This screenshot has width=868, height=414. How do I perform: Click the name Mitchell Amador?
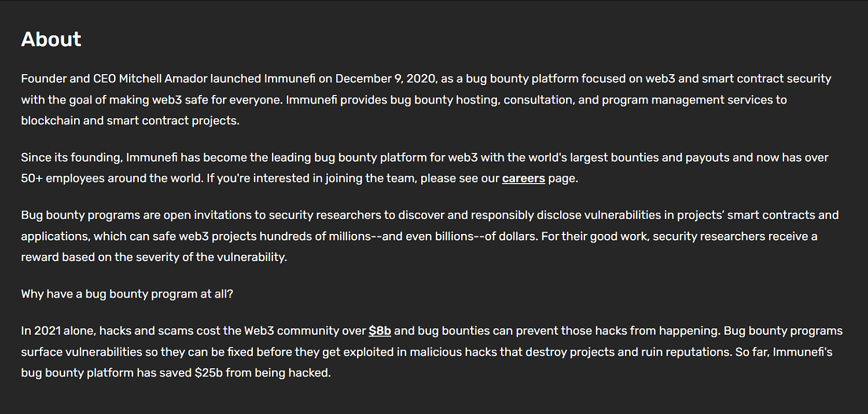[x=163, y=78]
